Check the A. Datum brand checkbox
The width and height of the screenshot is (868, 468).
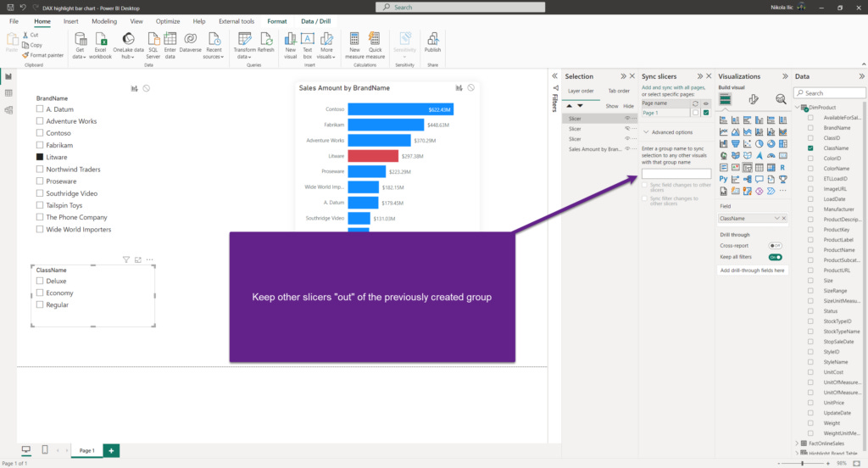click(x=39, y=109)
